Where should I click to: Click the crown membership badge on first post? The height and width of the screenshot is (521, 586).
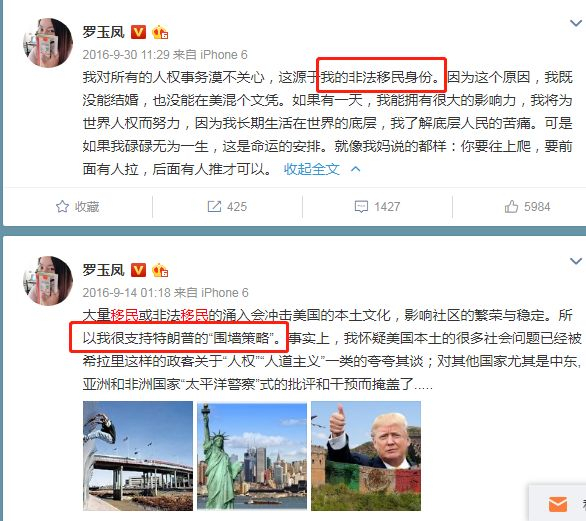(x=160, y=32)
